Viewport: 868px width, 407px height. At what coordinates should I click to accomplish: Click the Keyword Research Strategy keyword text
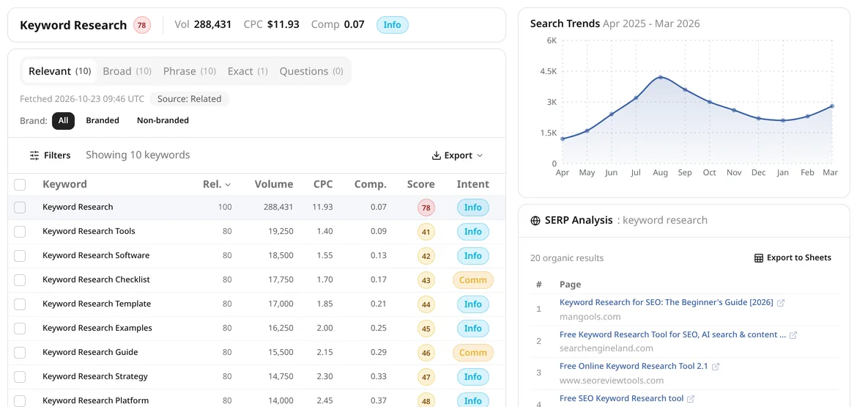[95, 377]
